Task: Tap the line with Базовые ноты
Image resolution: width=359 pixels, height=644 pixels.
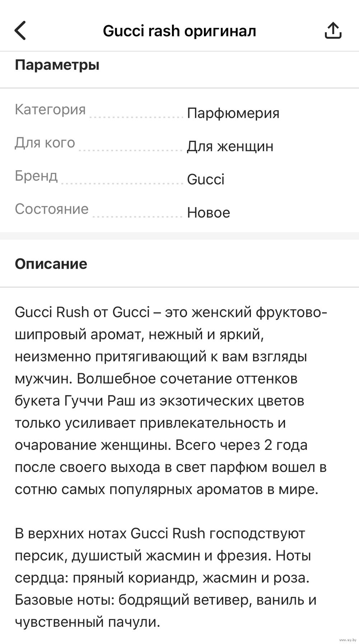Action: pyautogui.click(x=165, y=600)
